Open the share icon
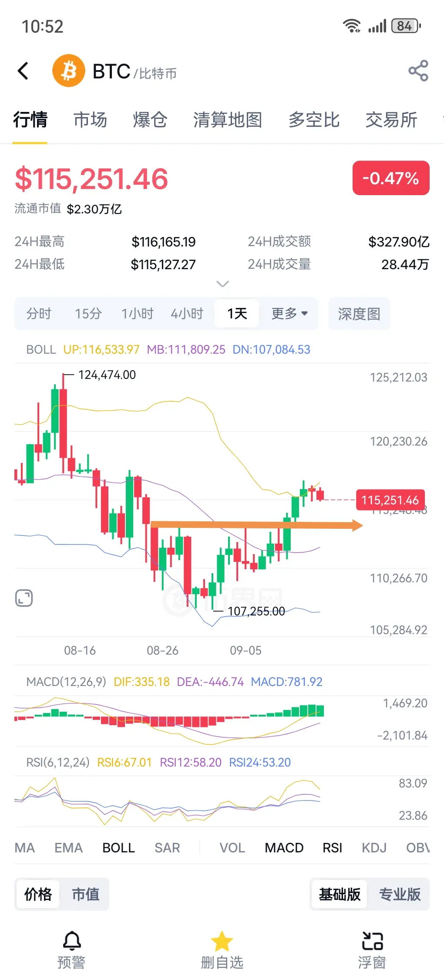The image size is (444, 980). coord(418,71)
